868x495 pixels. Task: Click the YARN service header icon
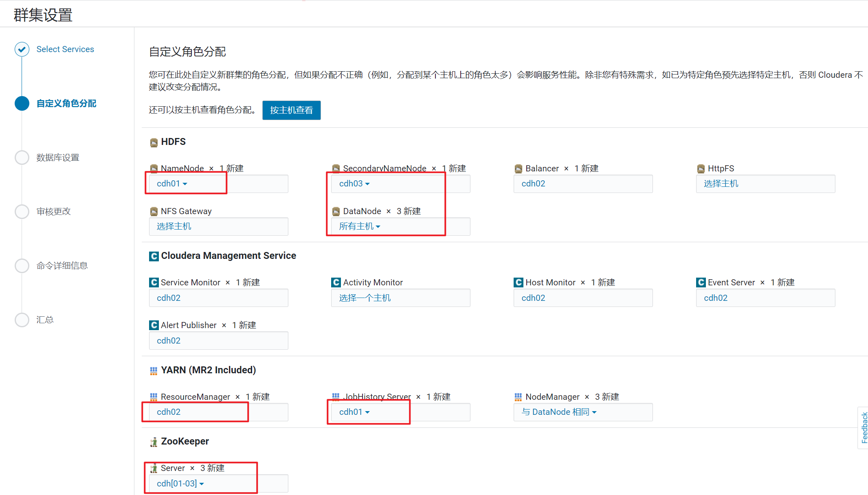point(154,370)
